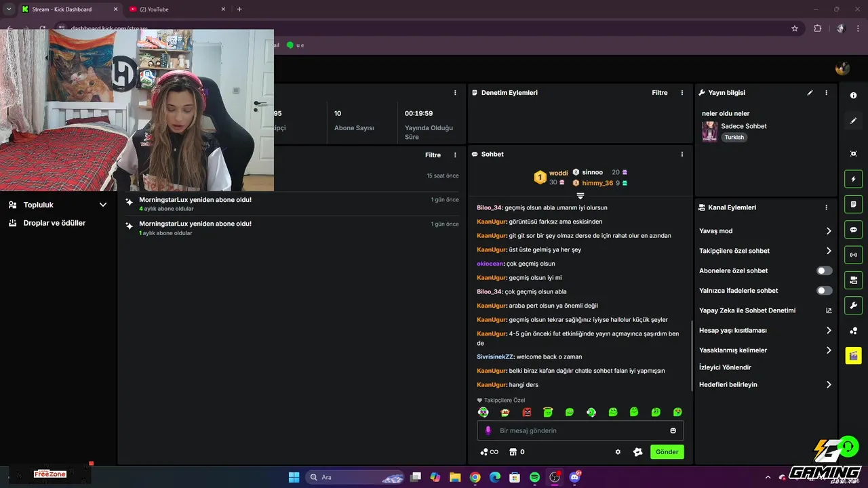
Task: Click the Gönder send button
Action: coord(667,452)
